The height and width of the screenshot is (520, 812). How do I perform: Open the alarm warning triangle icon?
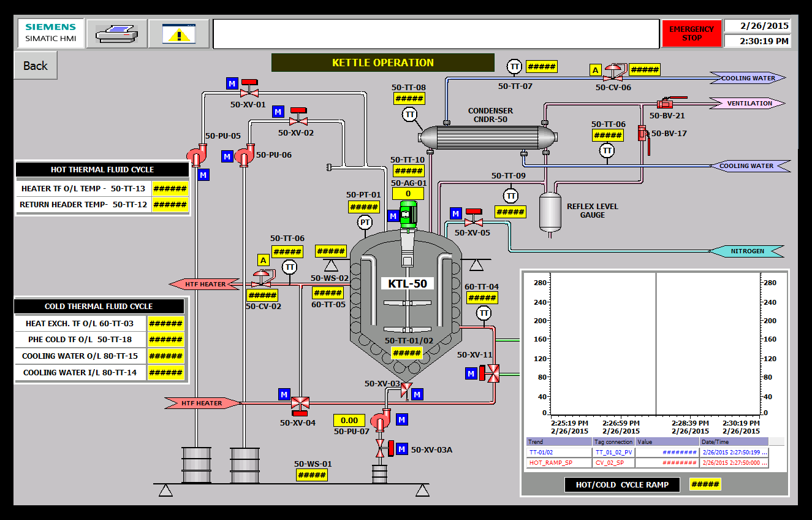click(x=179, y=33)
